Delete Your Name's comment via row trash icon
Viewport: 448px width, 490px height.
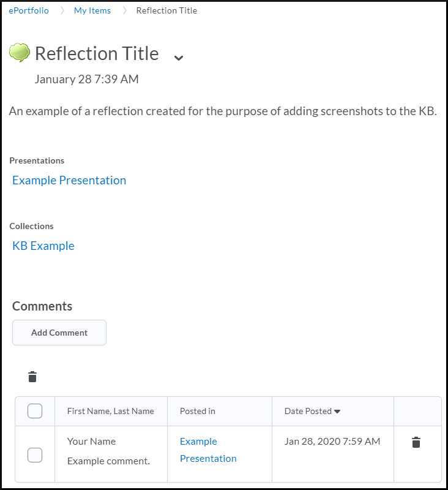[417, 442]
